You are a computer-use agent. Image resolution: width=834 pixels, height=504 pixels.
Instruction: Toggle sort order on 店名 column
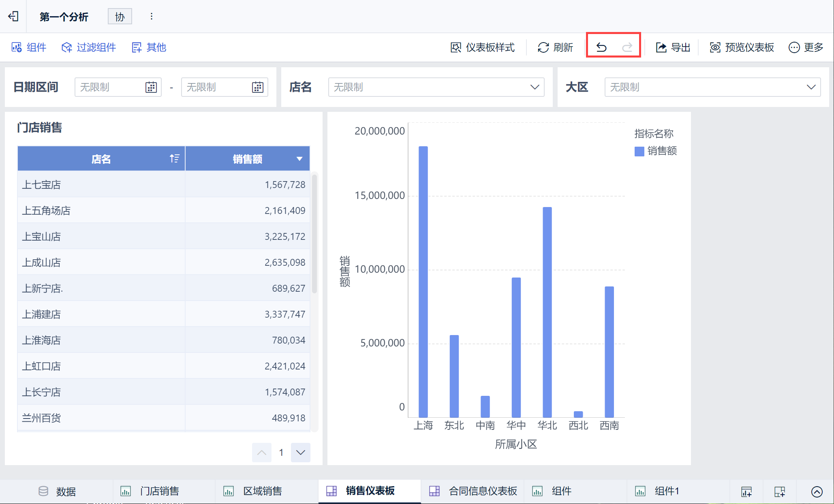tap(174, 158)
